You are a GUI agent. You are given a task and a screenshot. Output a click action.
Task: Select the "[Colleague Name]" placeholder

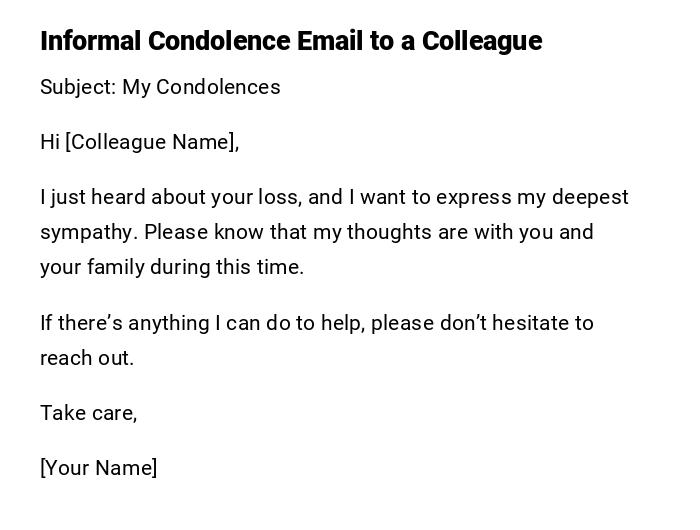(152, 142)
